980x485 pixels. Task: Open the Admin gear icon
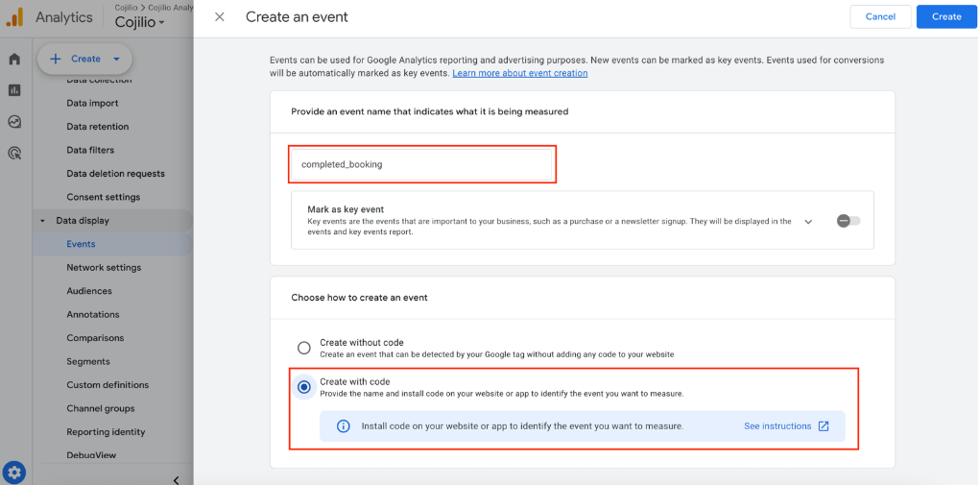[x=14, y=472]
